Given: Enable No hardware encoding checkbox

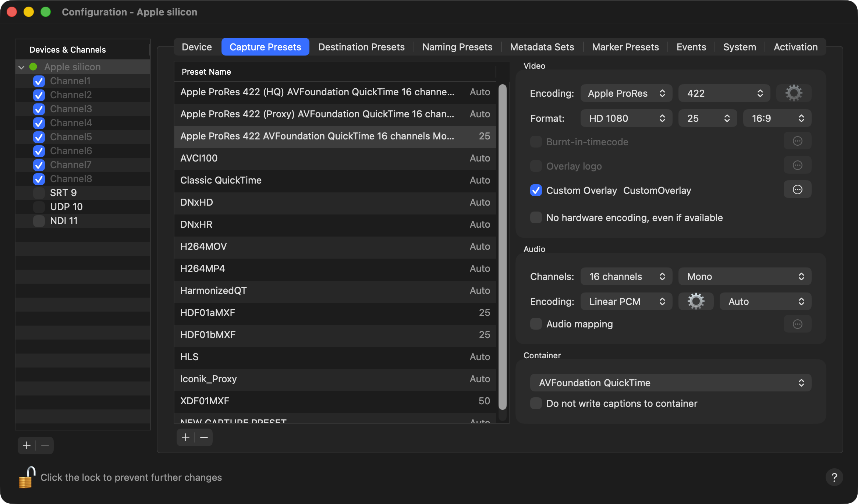Looking at the screenshot, I should (x=536, y=217).
